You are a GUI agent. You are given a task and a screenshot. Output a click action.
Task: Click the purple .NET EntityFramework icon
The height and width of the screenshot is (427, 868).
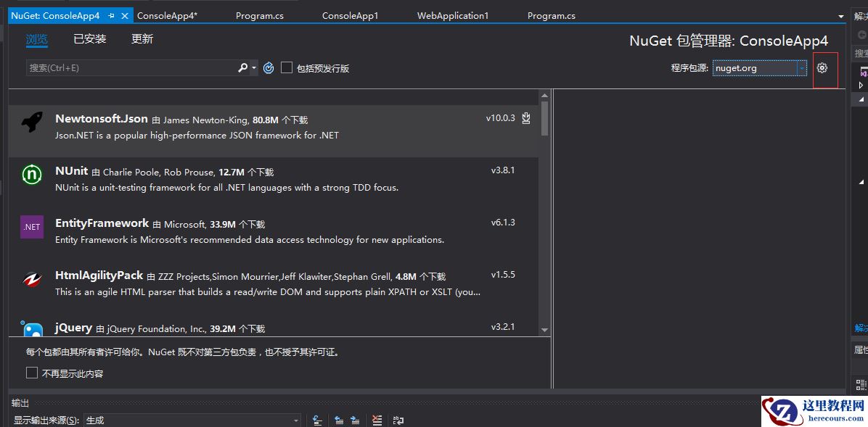(31, 227)
